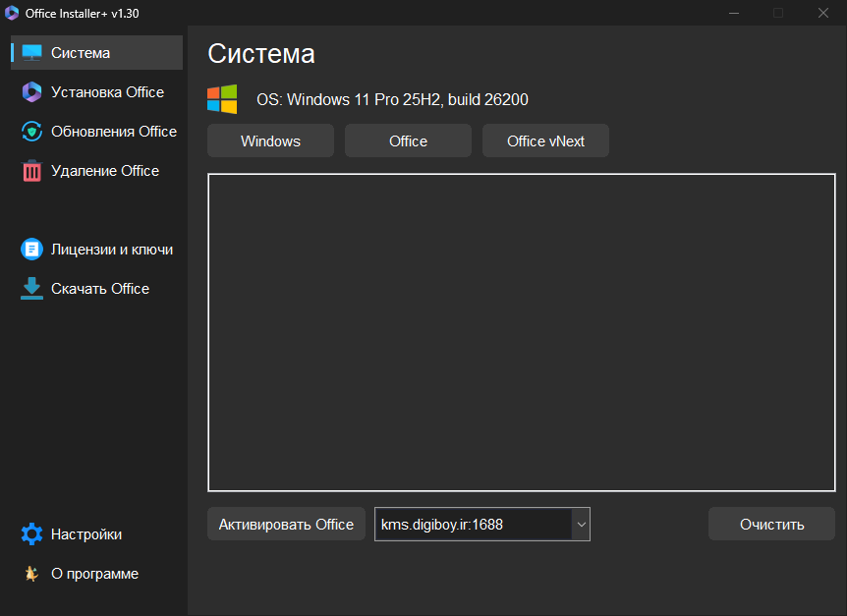Image resolution: width=847 pixels, height=616 pixels.
Task: Select the shield icon for Обновления Office
Action: tap(32, 132)
